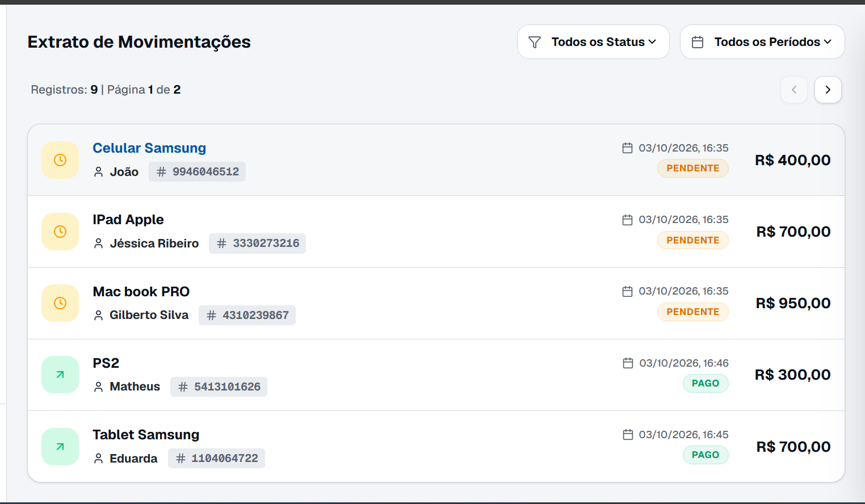Click calendar icon next to 03/10/2026, 16:45

[628, 435]
